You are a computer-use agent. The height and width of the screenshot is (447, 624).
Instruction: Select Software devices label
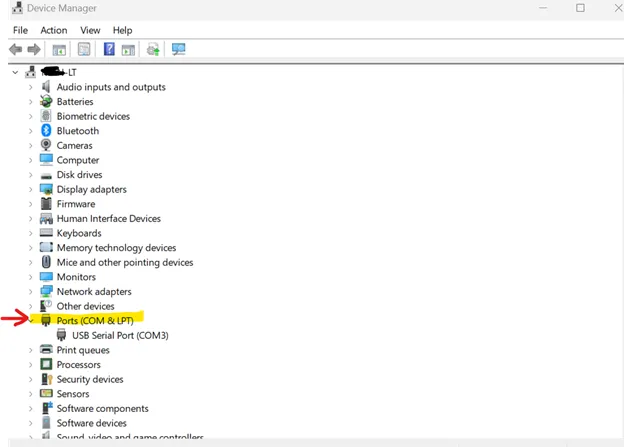[92, 423]
